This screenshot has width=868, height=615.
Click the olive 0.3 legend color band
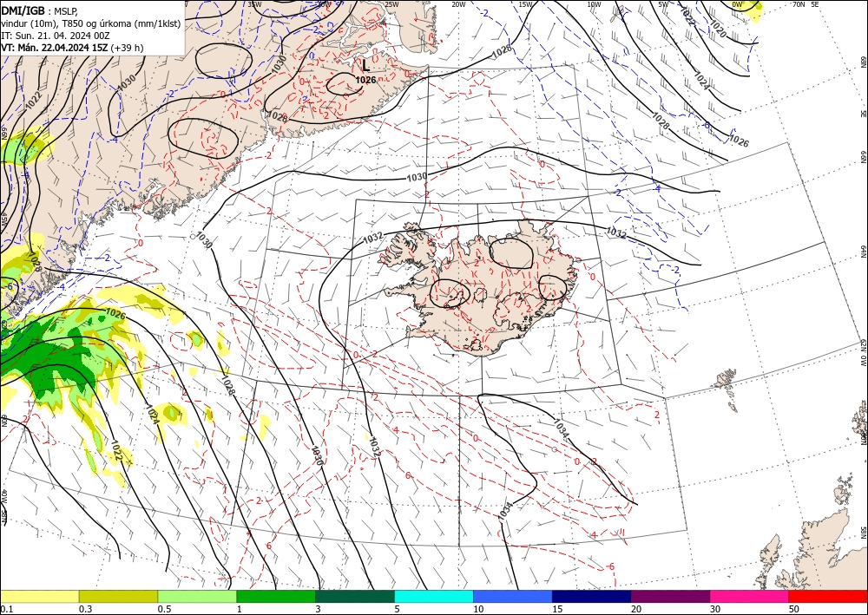[x=118, y=596]
